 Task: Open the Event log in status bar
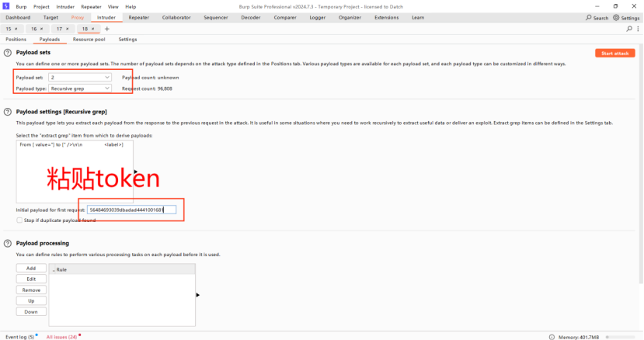tap(19, 337)
